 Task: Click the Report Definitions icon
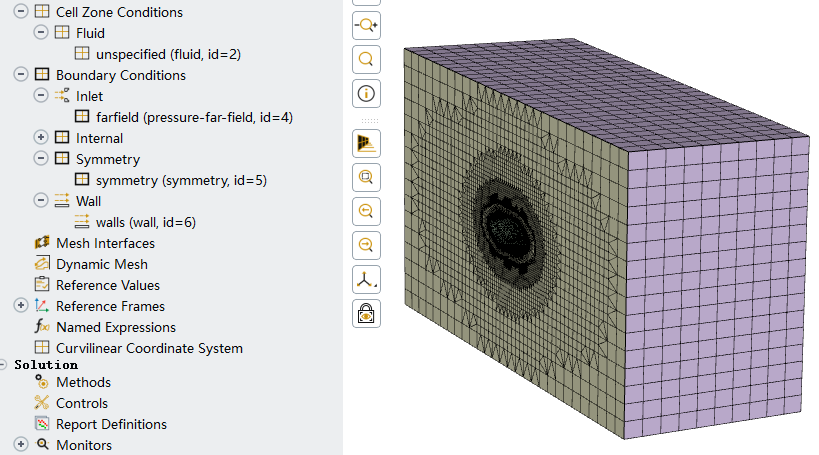tap(42, 424)
